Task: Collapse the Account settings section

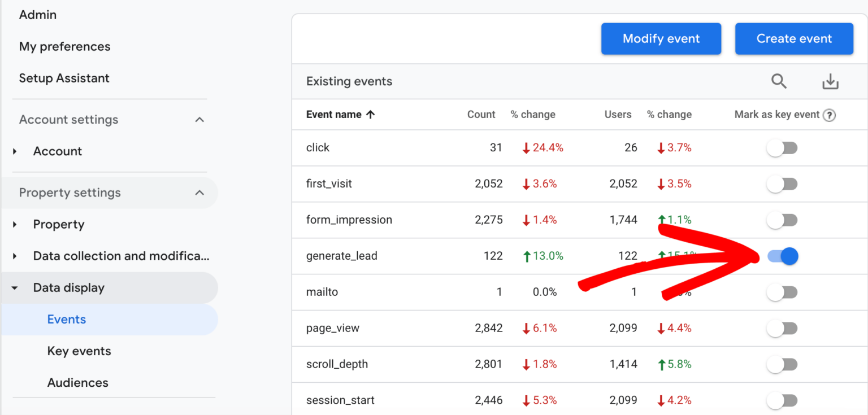Action: (199, 119)
